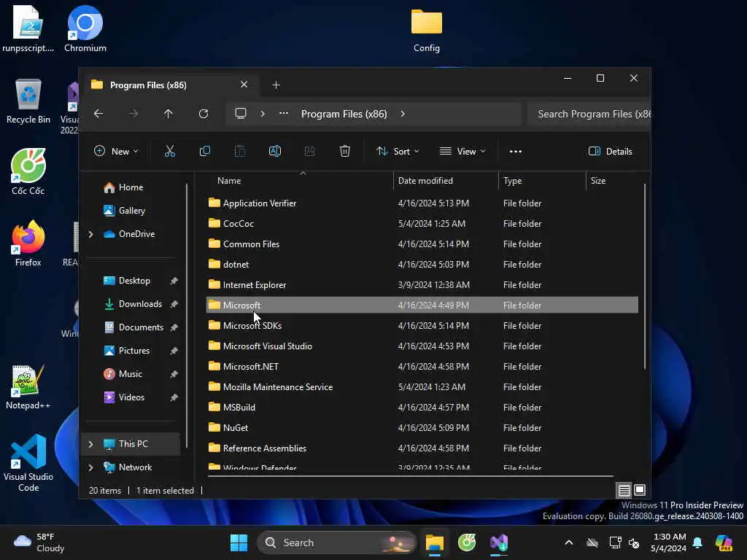Show hidden system tray icons
Screen dimensions: 747x560
[569, 542]
